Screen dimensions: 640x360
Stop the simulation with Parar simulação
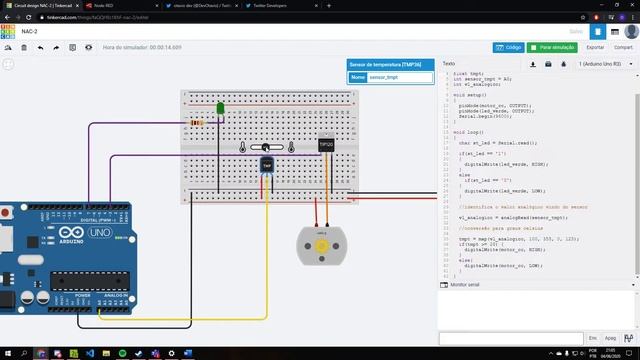[552, 48]
